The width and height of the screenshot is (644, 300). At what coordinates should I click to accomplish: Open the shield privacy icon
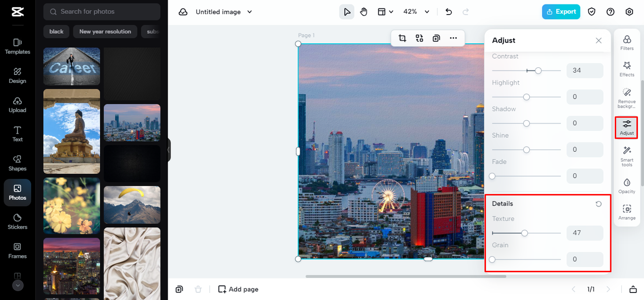pyautogui.click(x=592, y=12)
